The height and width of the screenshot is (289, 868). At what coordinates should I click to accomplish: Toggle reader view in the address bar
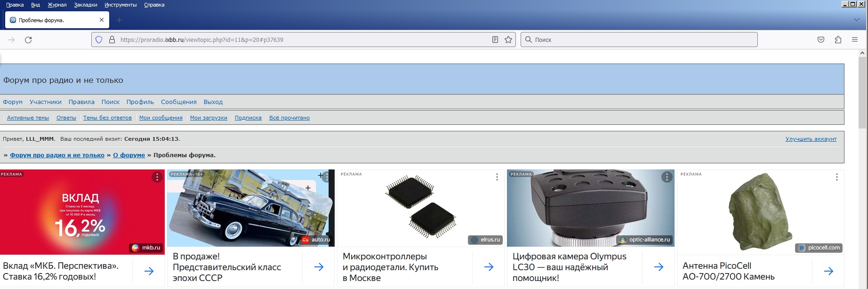495,40
